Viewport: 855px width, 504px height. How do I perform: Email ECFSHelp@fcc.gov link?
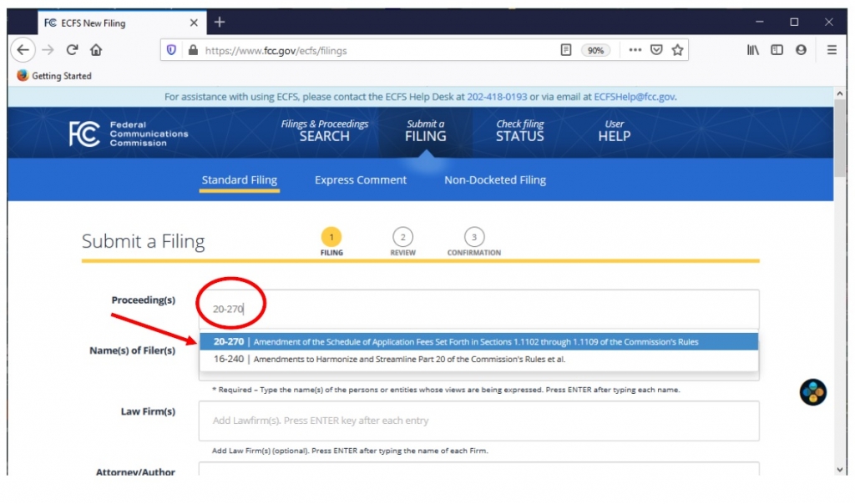click(x=634, y=97)
